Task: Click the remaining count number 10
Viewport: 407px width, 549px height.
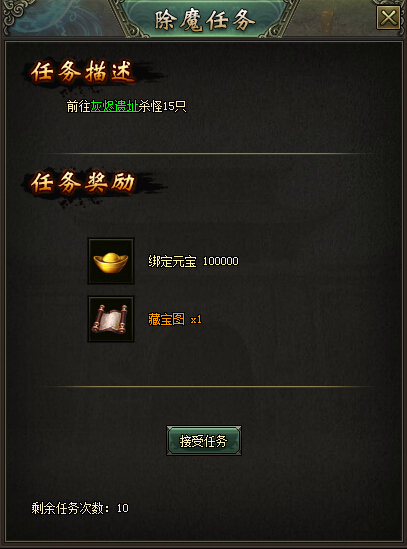Action: click(123, 508)
